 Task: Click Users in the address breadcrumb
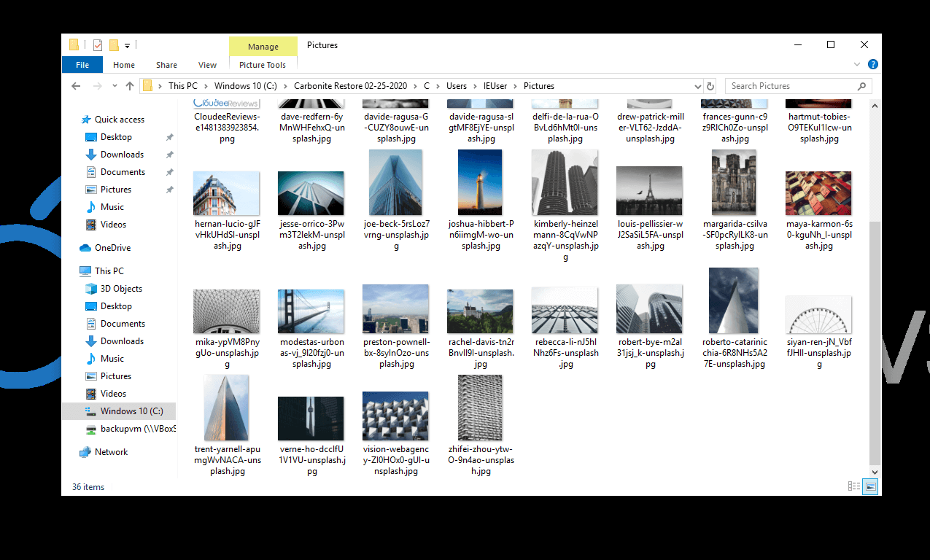click(457, 86)
